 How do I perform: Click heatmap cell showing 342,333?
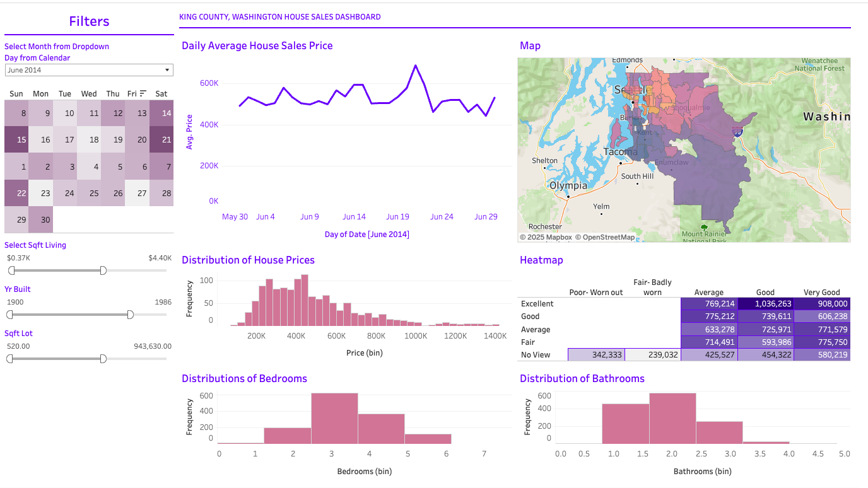(x=596, y=355)
